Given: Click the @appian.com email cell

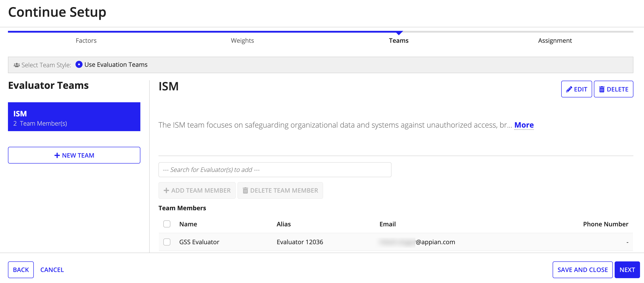Looking at the screenshot, I should tap(417, 242).
